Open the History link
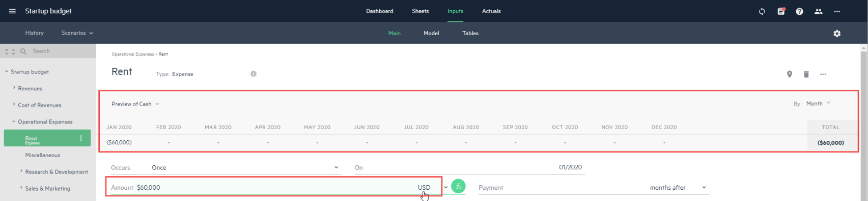Viewport: 868px width, 201px height. [34, 33]
